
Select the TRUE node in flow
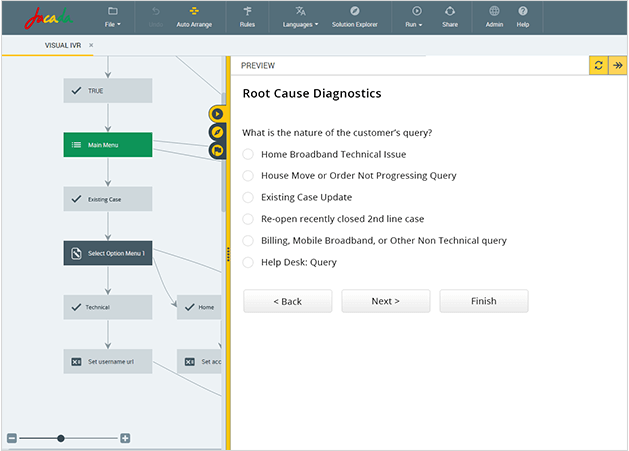[108, 91]
